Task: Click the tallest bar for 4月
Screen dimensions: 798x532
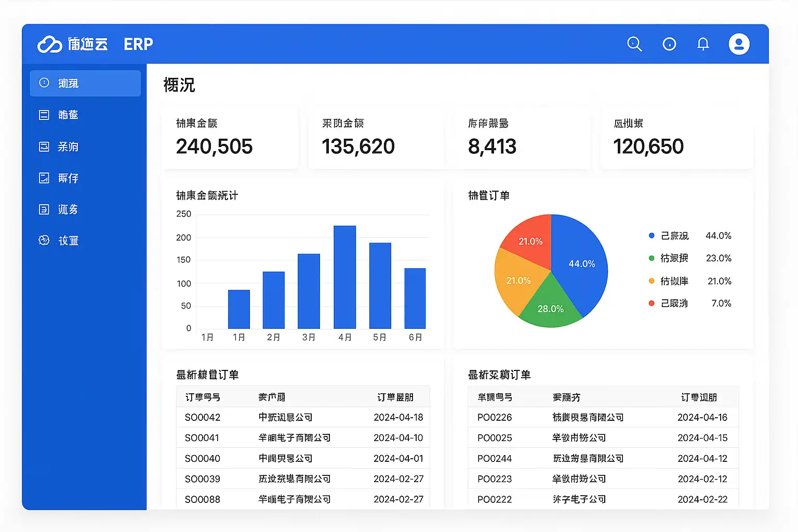Action: [x=344, y=277]
